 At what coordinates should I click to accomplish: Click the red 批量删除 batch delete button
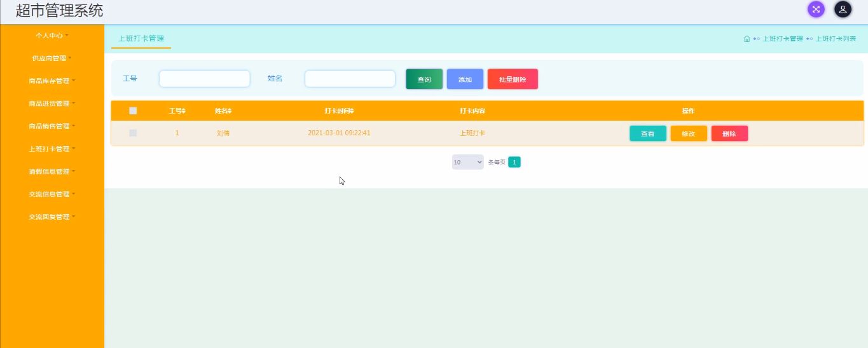(513, 79)
